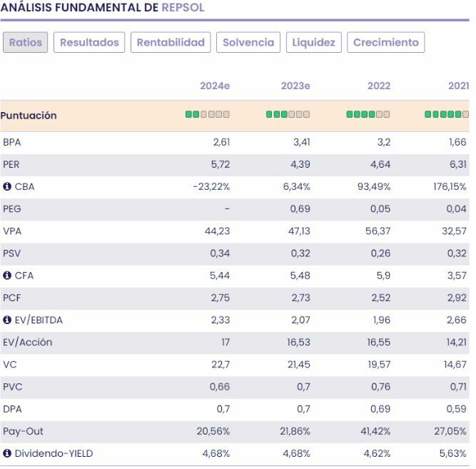Screen dimensions: 476x469
Task: Click the 2024e Puntuación score bar
Action: tap(208, 115)
